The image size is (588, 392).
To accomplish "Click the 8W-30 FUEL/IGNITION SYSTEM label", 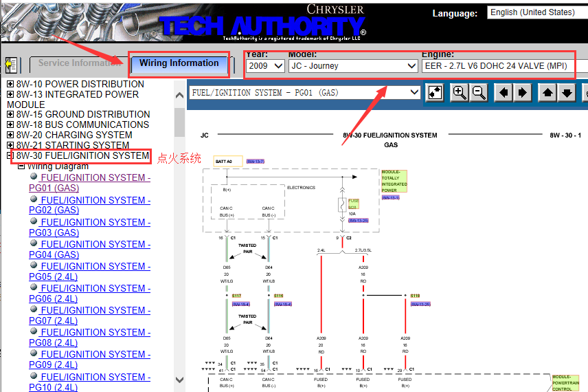I will click(82, 155).
